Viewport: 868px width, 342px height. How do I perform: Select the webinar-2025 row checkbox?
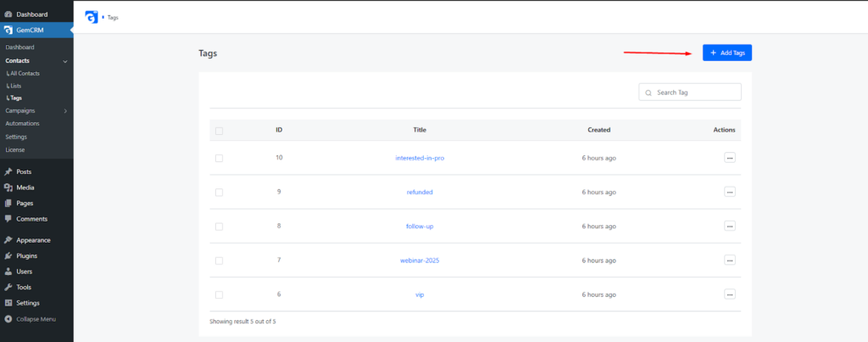[220, 261]
